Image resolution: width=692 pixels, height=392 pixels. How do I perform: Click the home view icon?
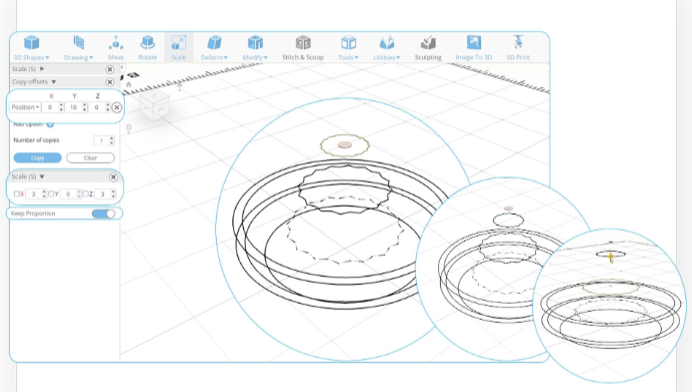[x=129, y=84]
